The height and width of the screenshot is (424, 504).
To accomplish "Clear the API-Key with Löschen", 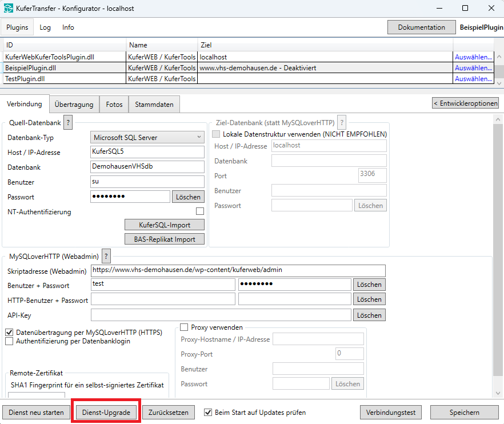I will (369, 315).
